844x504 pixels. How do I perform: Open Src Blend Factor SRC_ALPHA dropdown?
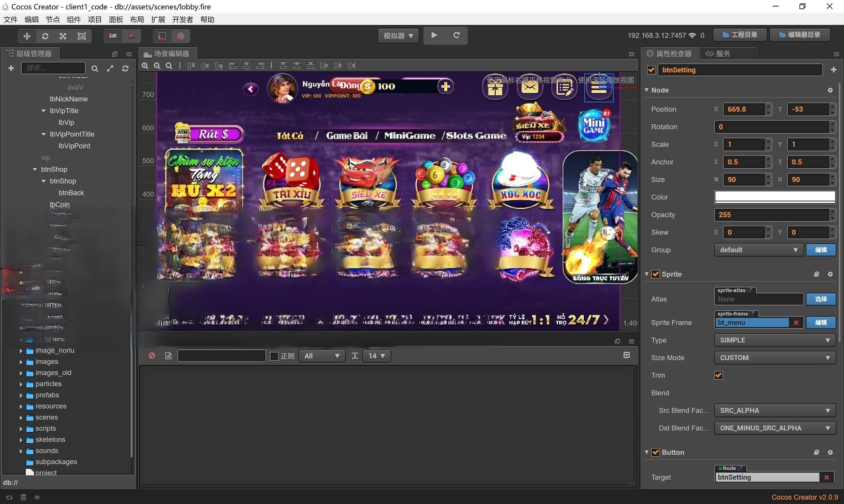775,411
